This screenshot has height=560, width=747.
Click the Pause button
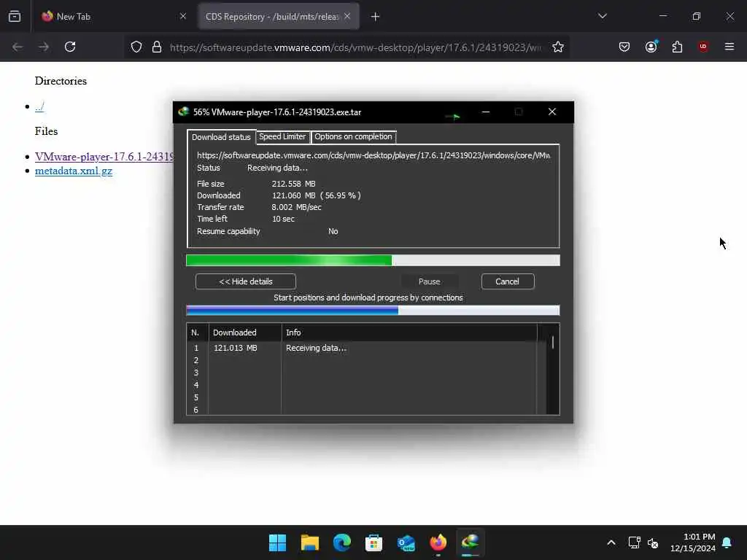tap(429, 281)
